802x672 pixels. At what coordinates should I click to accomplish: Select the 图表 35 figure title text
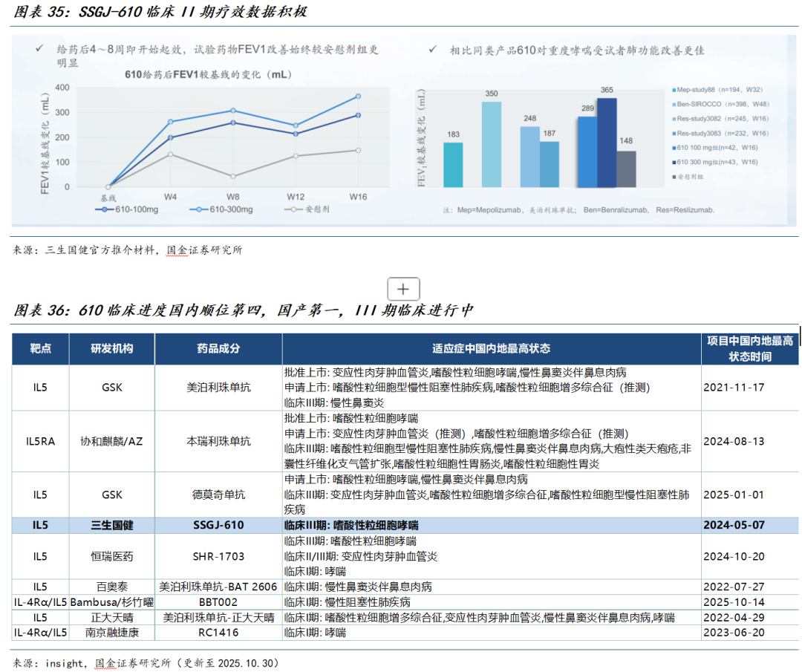(x=160, y=11)
